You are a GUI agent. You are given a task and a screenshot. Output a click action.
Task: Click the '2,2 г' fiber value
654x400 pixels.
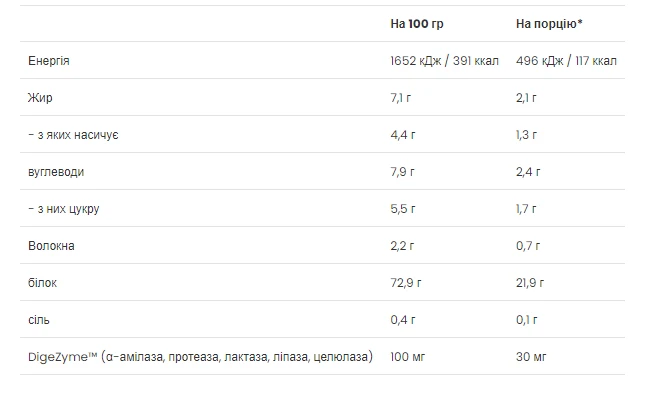pos(402,246)
